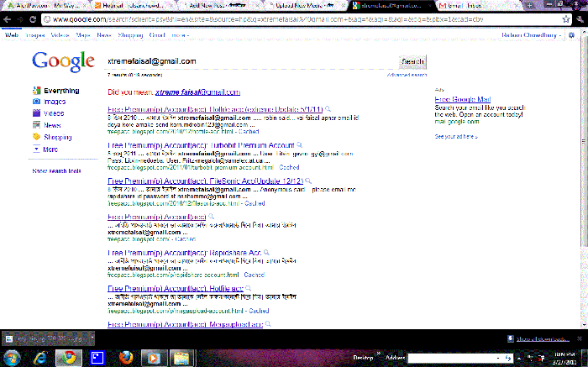Click the Search button
The width and height of the screenshot is (588, 367).
click(412, 61)
